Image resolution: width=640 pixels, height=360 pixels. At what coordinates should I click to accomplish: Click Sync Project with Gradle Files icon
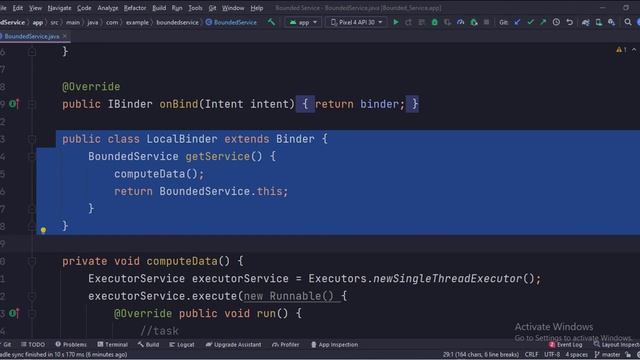tap(586, 22)
